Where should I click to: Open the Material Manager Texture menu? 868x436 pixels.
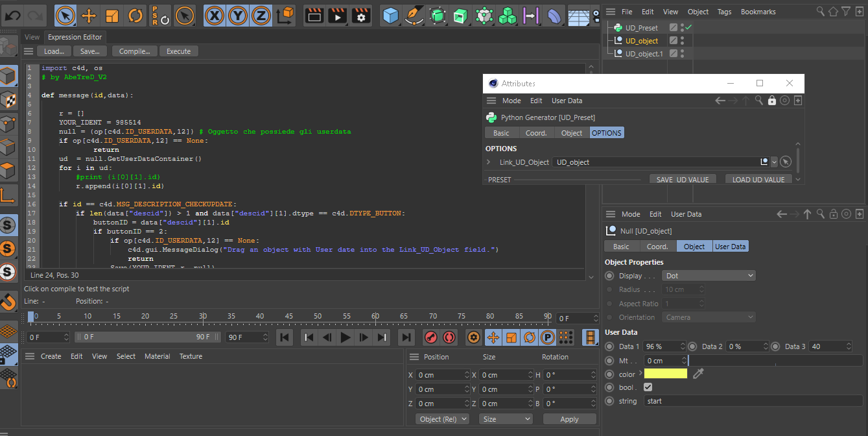[191, 356]
